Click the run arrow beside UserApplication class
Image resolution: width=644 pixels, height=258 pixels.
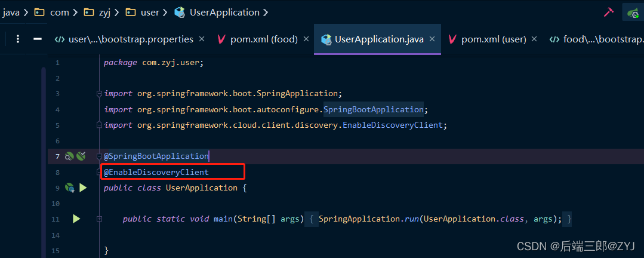(x=83, y=188)
